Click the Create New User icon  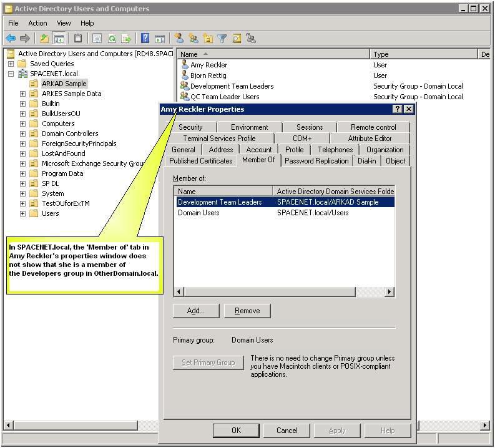pyautogui.click(x=179, y=39)
